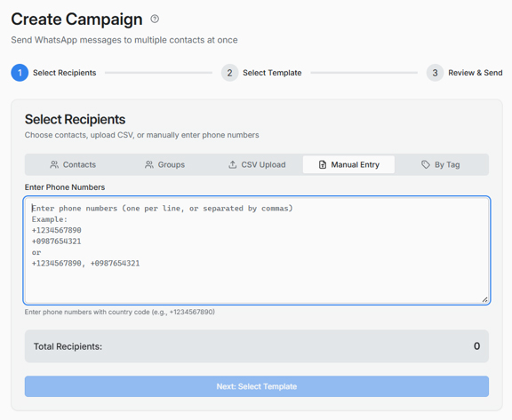This screenshot has width=512, height=420.
Task: Focus the phone numbers text area
Action: click(257, 250)
